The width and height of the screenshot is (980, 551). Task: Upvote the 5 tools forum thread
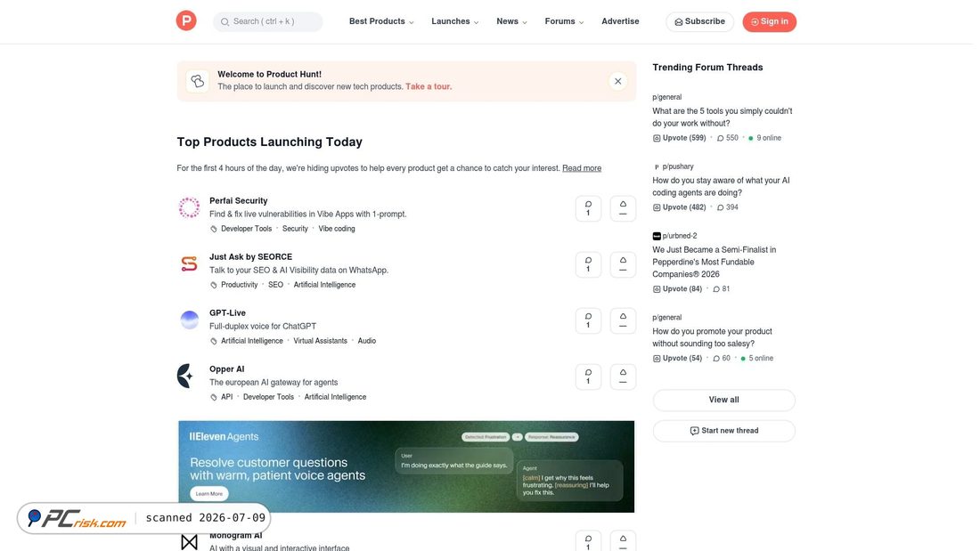click(x=680, y=138)
